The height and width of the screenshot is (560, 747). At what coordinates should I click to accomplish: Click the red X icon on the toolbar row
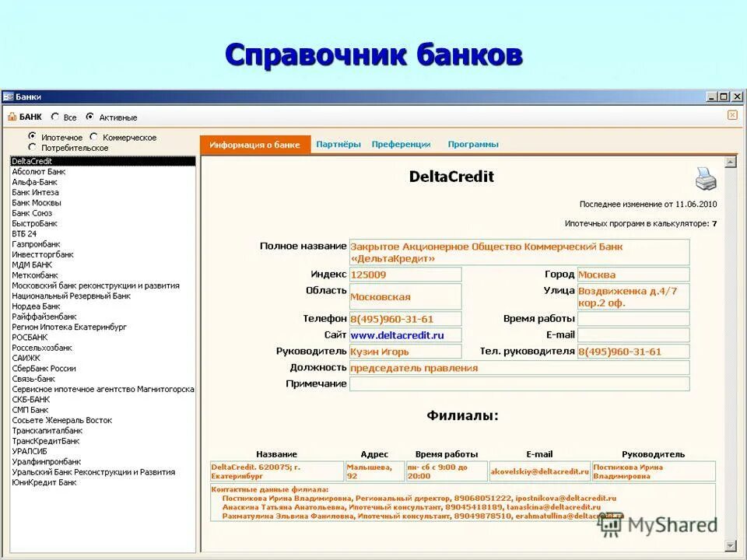coord(732,114)
